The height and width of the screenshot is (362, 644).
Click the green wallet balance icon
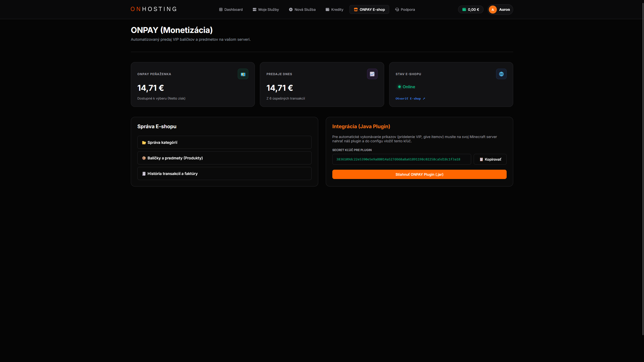point(464,10)
